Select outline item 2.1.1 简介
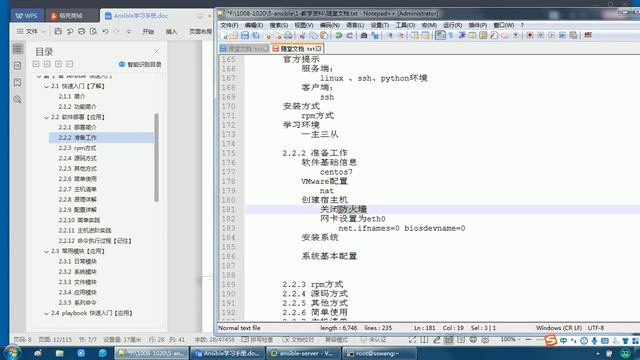 click(x=72, y=96)
